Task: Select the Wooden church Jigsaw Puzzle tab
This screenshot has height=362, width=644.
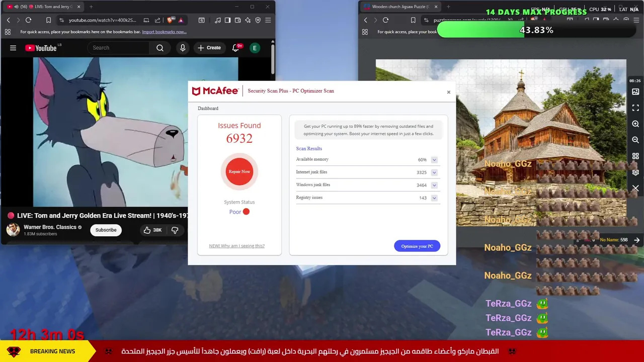Action: coord(400,7)
